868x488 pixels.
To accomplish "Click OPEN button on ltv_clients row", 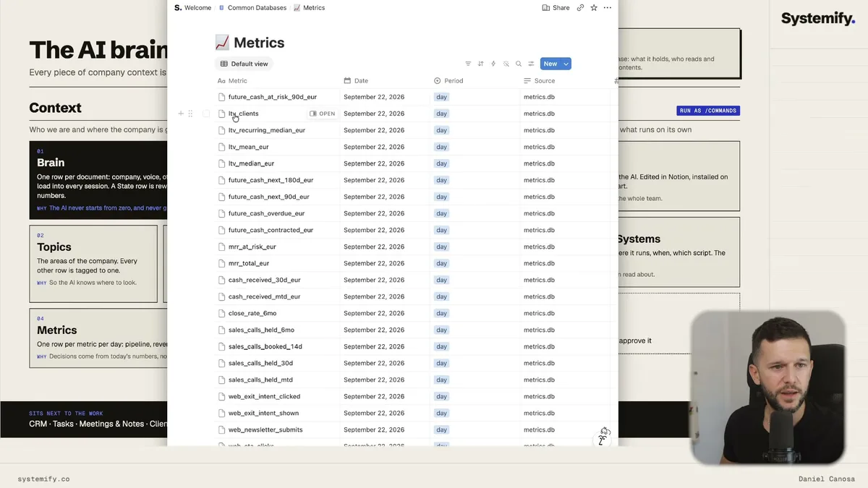I will pyautogui.click(x=323, y=114).
